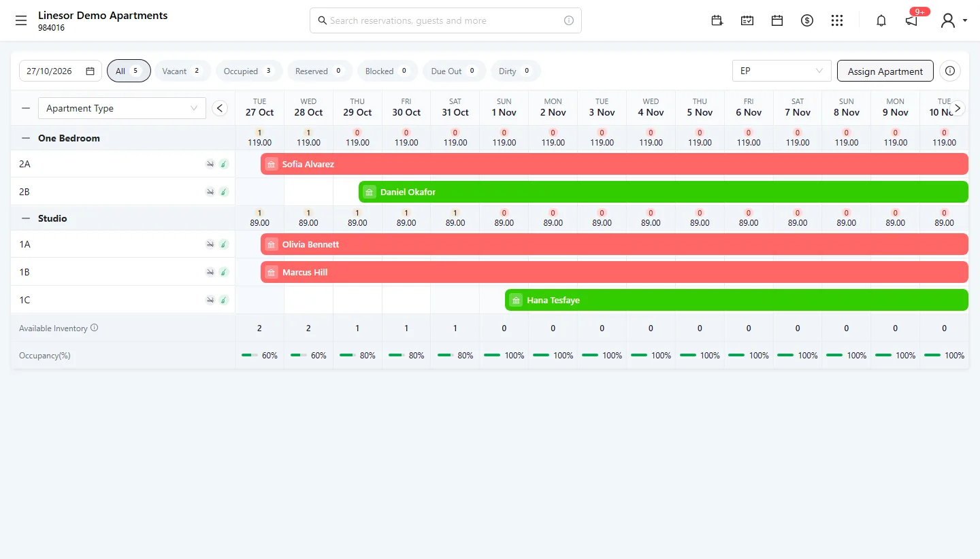
Task: Open Sofia Alvarez's reservation bar
Action: 615,164
